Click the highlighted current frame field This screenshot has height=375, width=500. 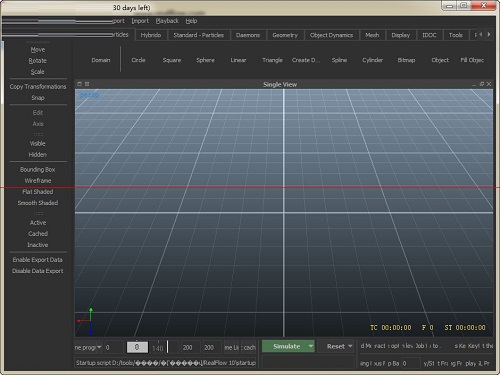tap(137, 347)
